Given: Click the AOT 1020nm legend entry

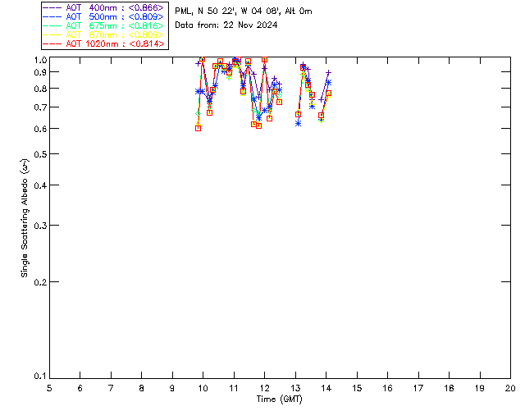Looking at the screenshot, I should 103,43.
